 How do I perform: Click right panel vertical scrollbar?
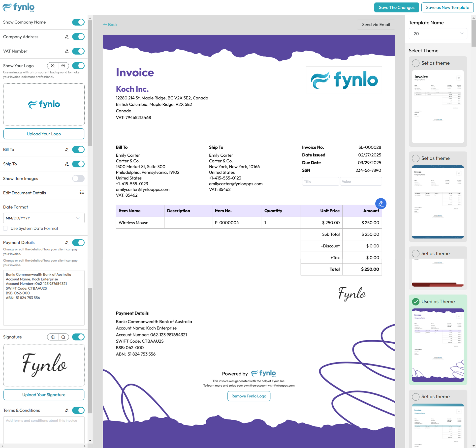474,33
